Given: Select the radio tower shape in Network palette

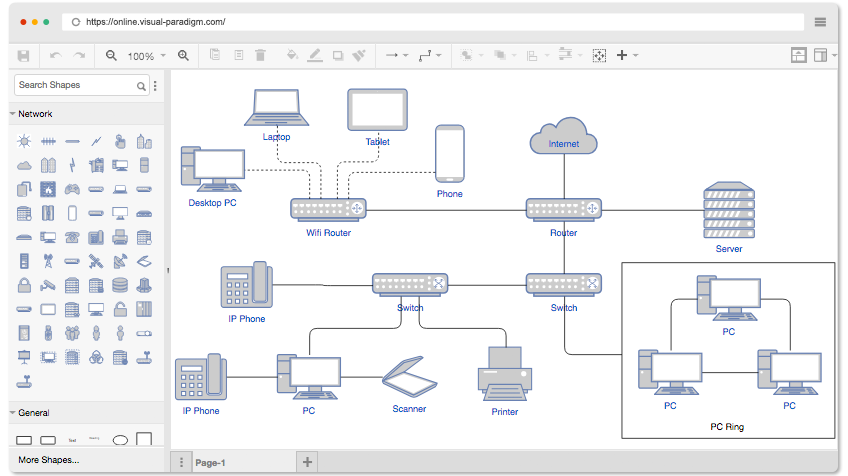Looking at the screenshot, I should [48, 261].
